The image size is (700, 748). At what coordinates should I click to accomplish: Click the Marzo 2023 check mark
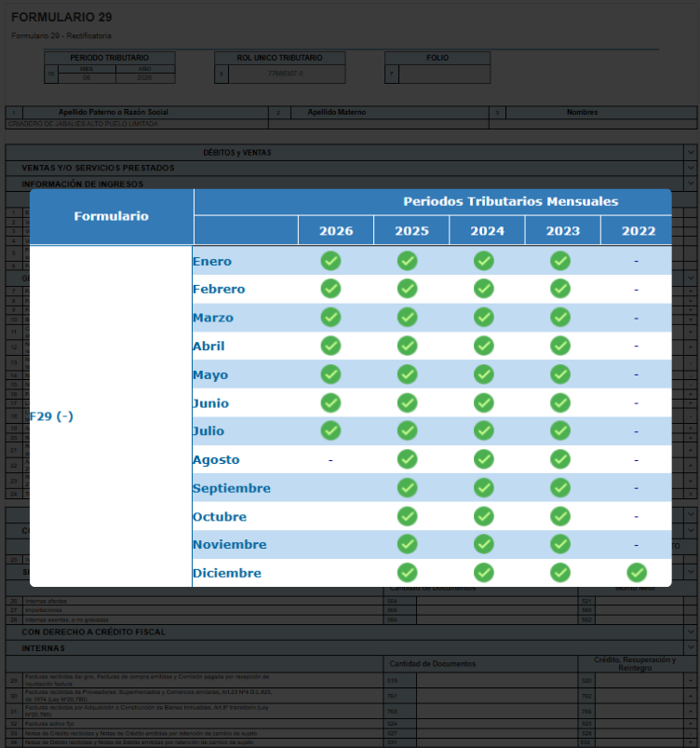(x=560, y=318)
